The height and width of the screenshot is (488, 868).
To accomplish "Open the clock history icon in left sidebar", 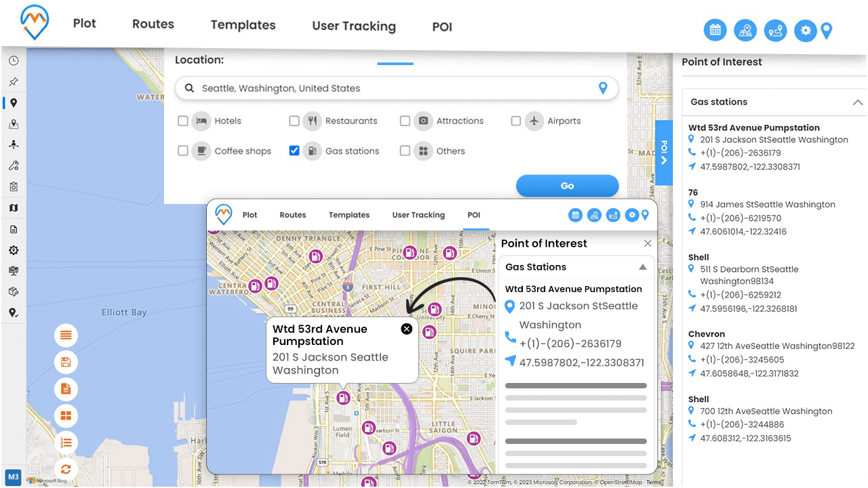I will coord(14,60).
